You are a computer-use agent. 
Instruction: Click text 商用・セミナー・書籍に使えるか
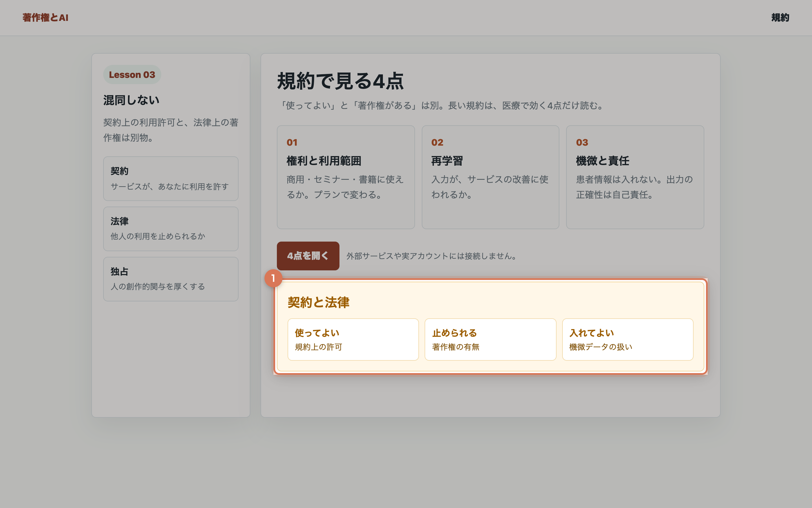point(345,187)
